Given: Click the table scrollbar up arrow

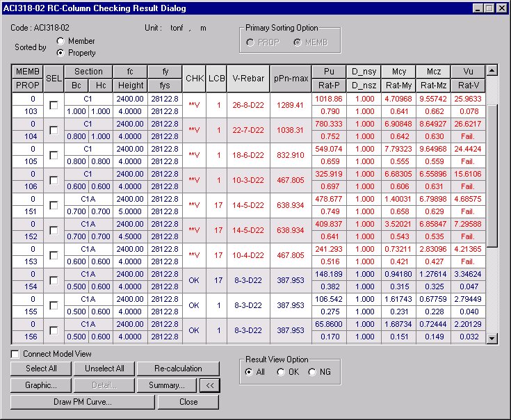Looking at the screenshot, I should (492, 71).
